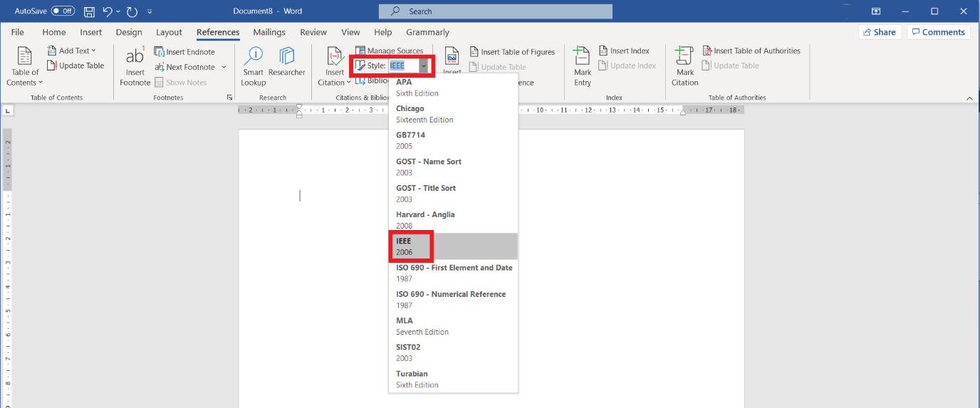Click Insert Table of Figures
Image resolution: width=980 pixels, height=408 pixels.
pyautogui.click(x=512, y=52)
